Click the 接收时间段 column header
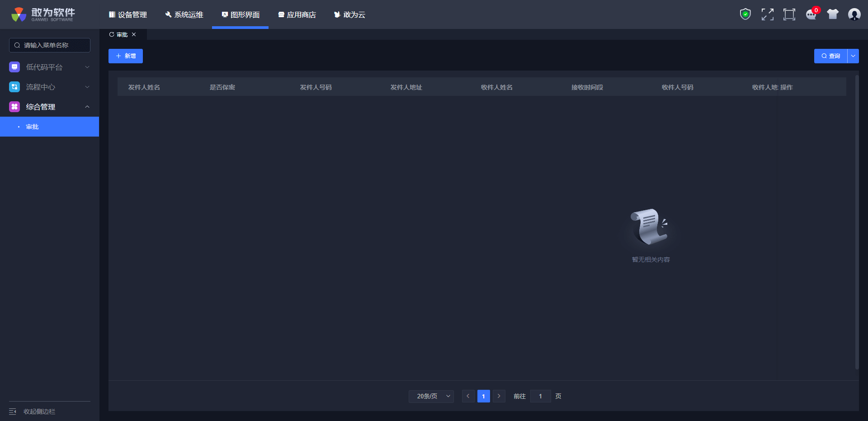The width and height of the screenshot is (868, 421). 587,87
